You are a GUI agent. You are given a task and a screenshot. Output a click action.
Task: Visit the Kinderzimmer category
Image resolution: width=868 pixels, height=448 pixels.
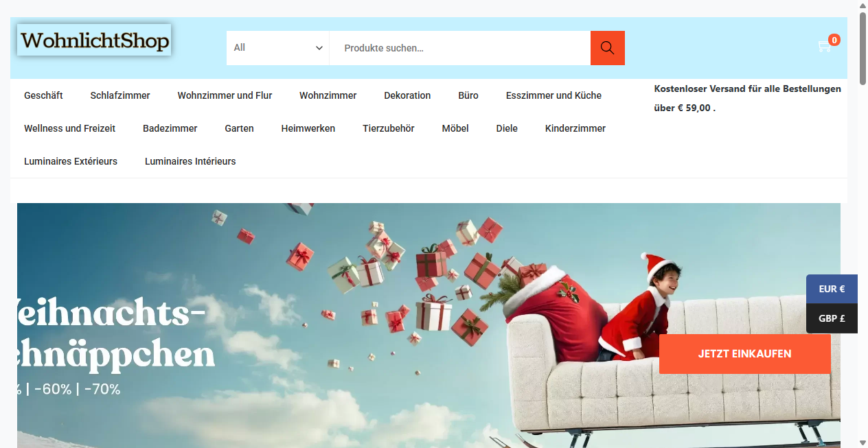pos(575,128)
